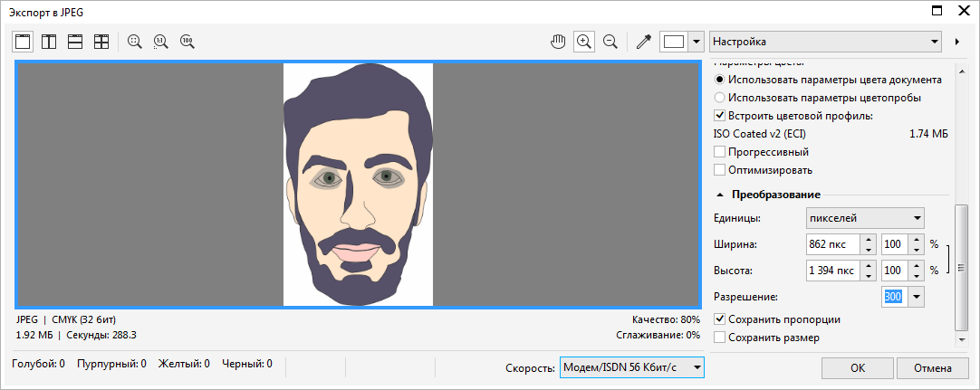This screenshot has height=390, width=980.
Task: Select the stacked horizontal split preview icon
Action: [76, 42]
